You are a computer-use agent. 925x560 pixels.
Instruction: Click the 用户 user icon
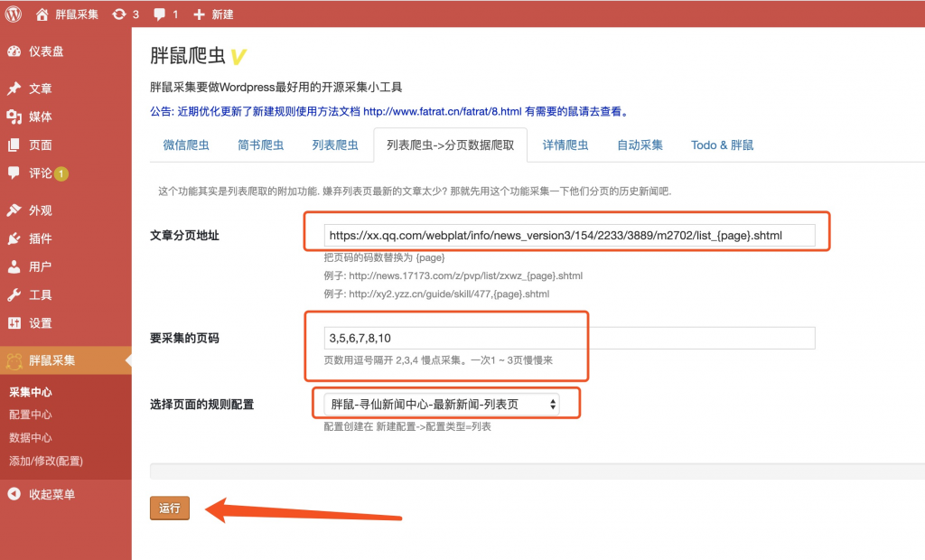pyautogui.click(x=14, y=266)
